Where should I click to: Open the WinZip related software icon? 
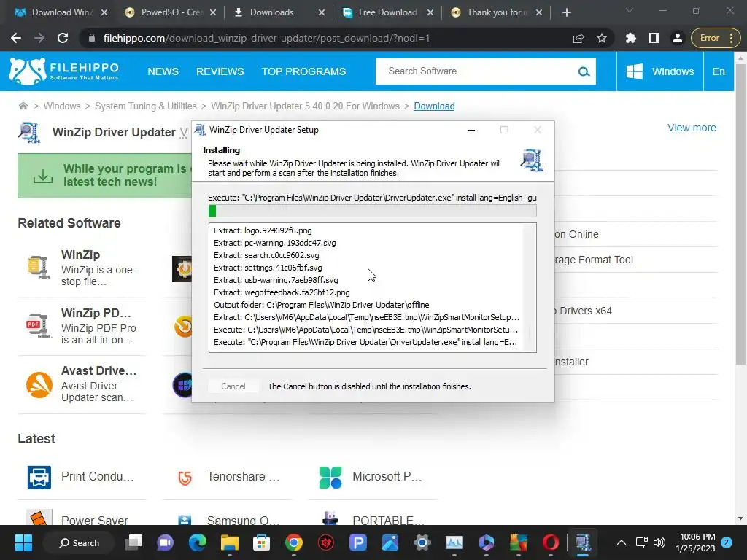[39, 267]
